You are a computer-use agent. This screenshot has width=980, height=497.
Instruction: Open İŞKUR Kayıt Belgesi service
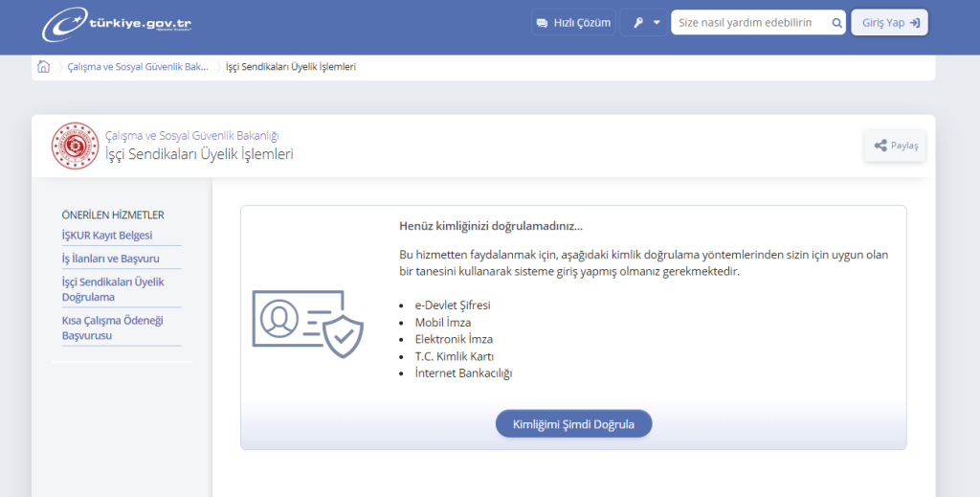pyautogui.click(x=107, y=236)
